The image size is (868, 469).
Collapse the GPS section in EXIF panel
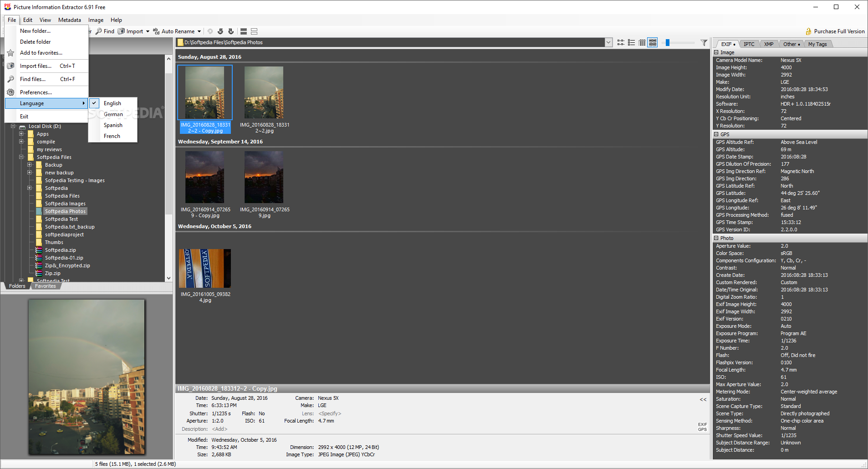tap(716, 134)
